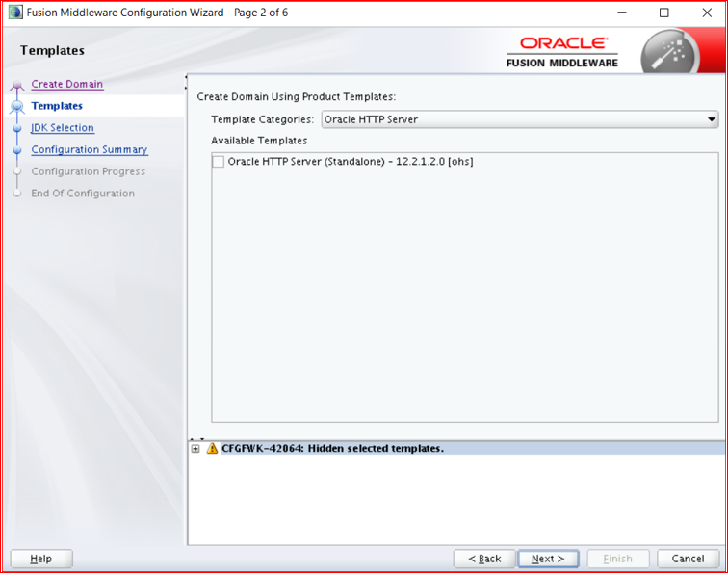This screenshot has height=573, width=728.
Task: Open the Template Categories dropdown
Action: [x=520, y=119]
